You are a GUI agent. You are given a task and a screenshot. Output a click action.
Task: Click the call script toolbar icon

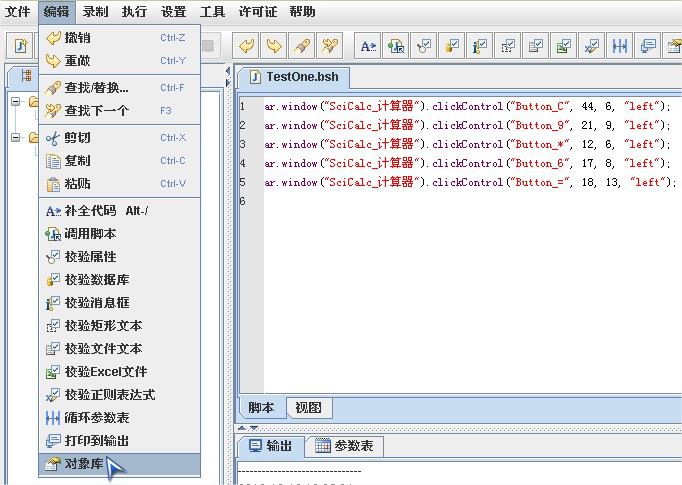tap(396, 46)
